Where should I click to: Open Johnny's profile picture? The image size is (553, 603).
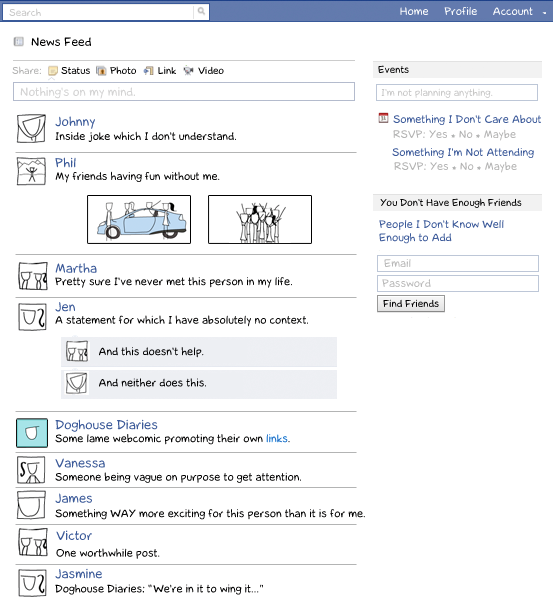pyautogui.click(x=32, y=128)
